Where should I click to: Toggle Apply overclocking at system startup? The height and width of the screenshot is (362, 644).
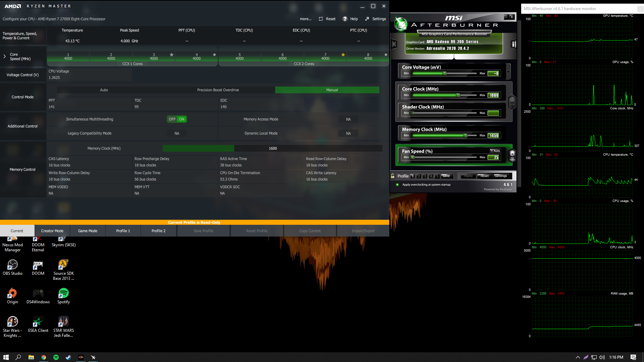click(x=397, y=185)
